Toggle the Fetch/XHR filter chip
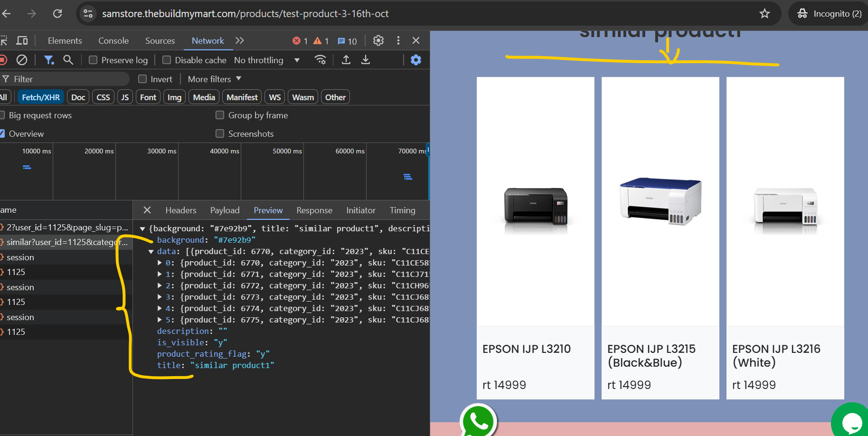The image size is (868, 436). click(41, 97)
